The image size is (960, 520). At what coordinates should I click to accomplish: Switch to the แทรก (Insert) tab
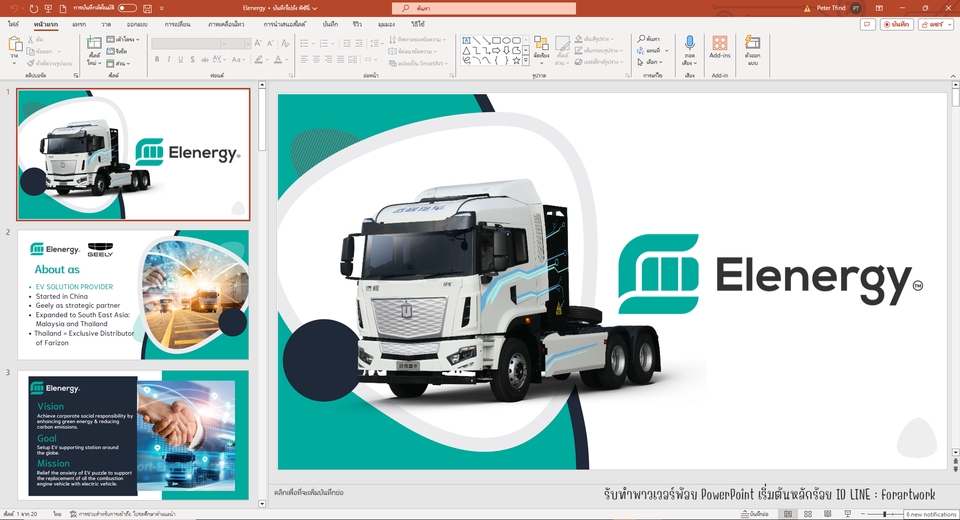pyautogui.click(x=79, y=24)
